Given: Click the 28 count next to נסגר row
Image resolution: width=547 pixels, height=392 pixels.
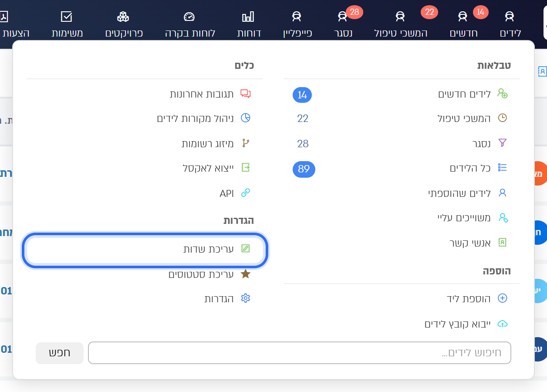Looking at the screenshot, I should point(303,143).
